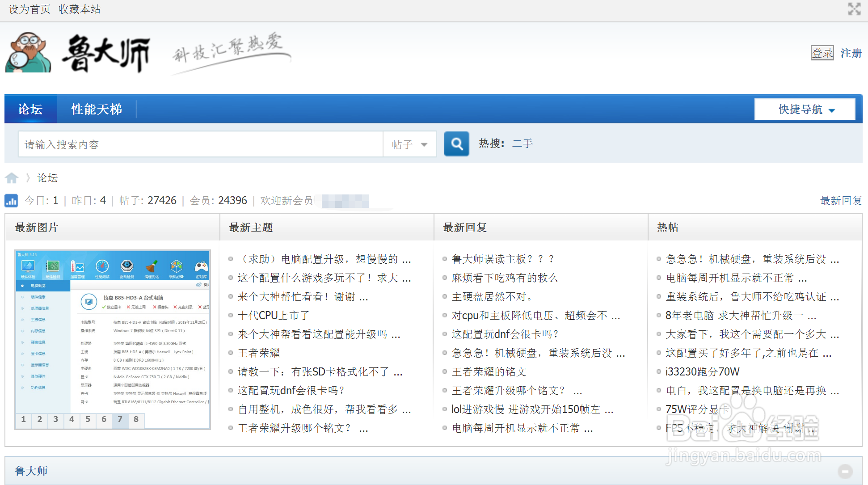868x485 pixels.
Task: Open 这配置玩dnf会很卡吗 in 最新回复
Action: coord(505,334)
